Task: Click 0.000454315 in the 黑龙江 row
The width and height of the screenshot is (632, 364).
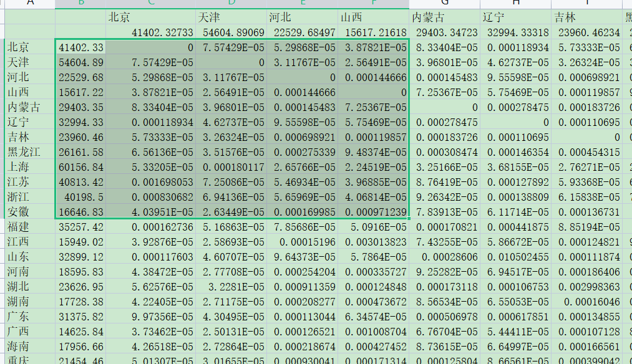Action: (587, 152)
